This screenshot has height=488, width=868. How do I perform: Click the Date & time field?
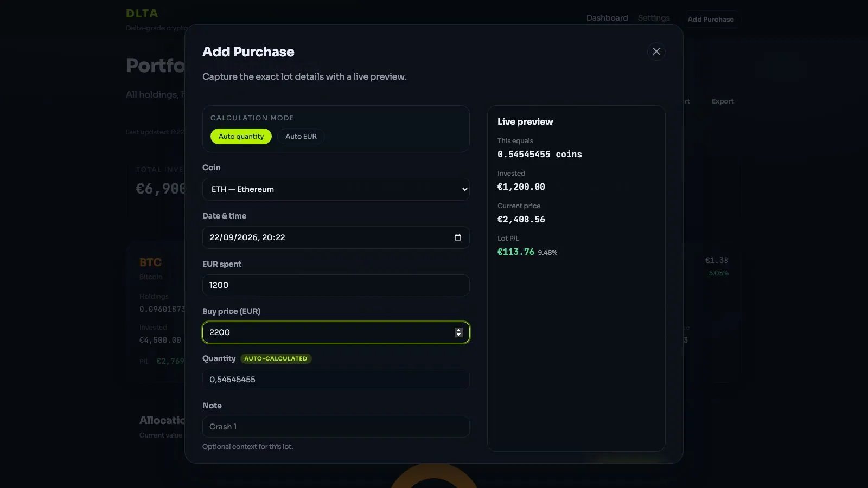(x=336, y=237)
